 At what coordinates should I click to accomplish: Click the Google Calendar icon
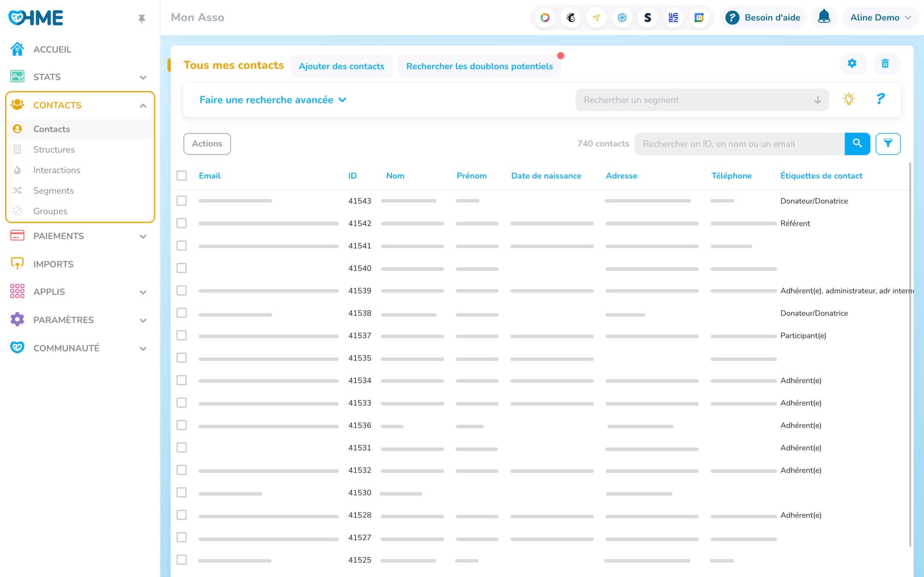[699, 18]
